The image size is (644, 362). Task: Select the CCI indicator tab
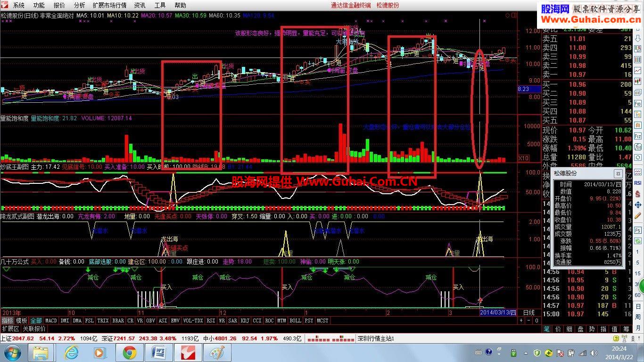257,321
